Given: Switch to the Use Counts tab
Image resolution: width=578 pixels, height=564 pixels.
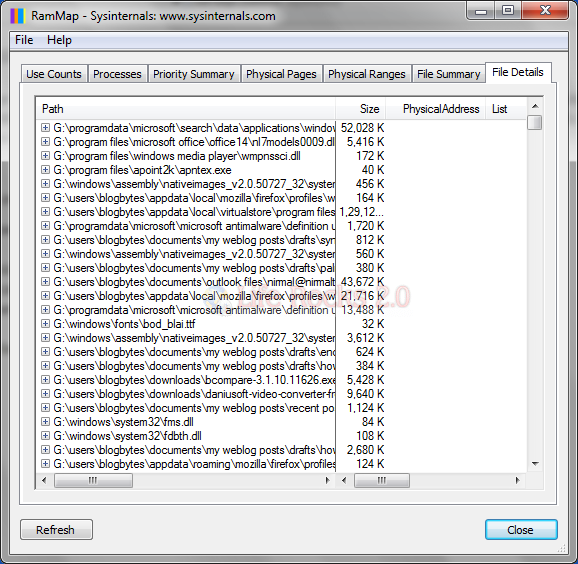Looking at the screenshot, I should [x=54, y=74].
